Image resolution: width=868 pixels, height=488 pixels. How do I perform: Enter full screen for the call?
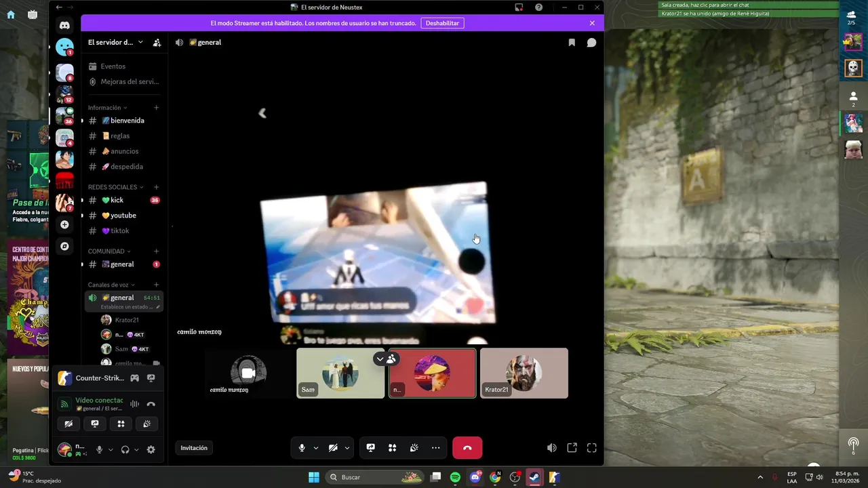(592, 448)
